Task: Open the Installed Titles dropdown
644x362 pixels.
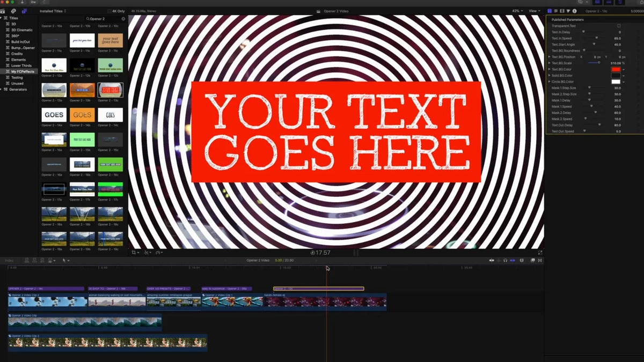Action: coord(53,11)
